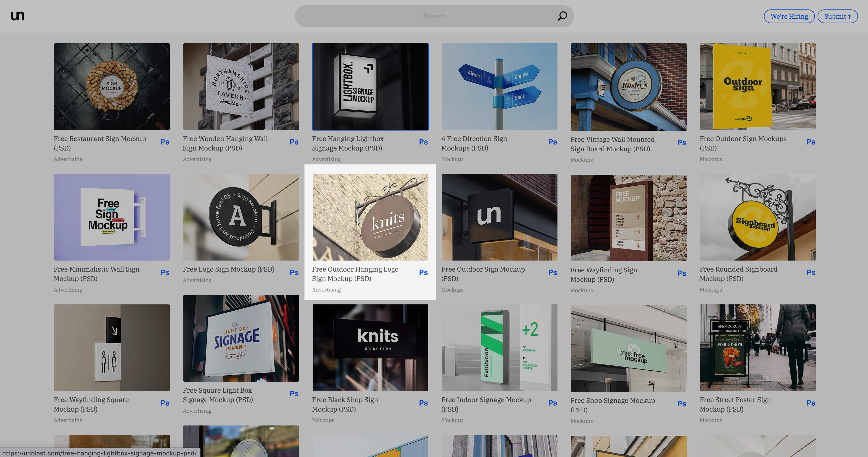The image size is (868, 457).
Task: Click Ps icon beside Free Rounded Signboard Mockup
Action: tap(811, 272)
